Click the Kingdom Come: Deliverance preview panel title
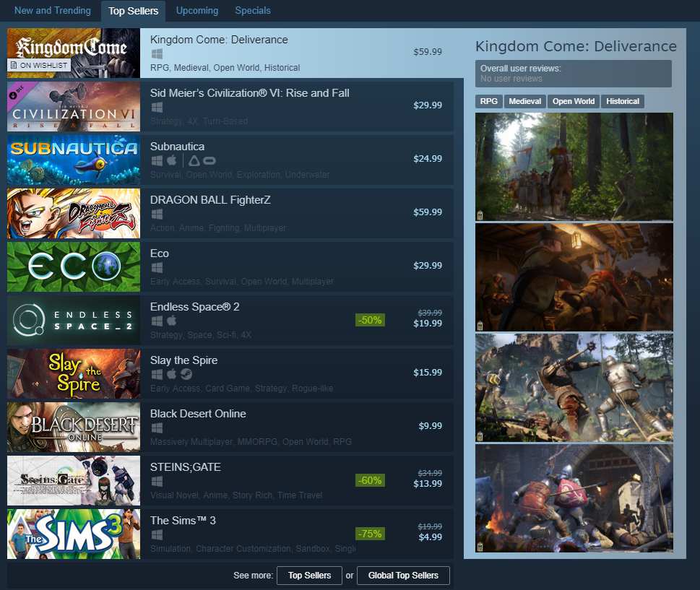The height and width of the screenshot is (590, 700). click(576, 46)
